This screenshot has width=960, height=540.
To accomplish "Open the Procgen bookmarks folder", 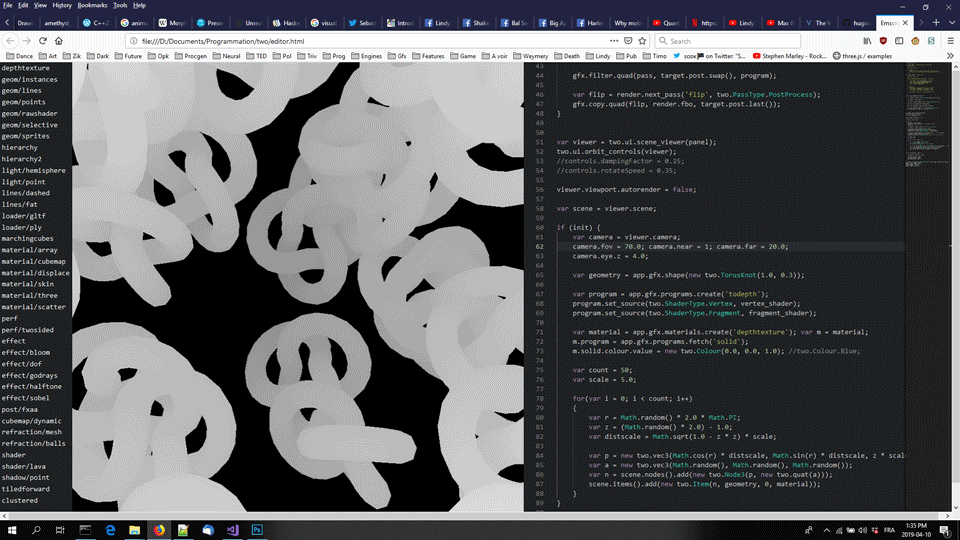I will pos(191,56).
